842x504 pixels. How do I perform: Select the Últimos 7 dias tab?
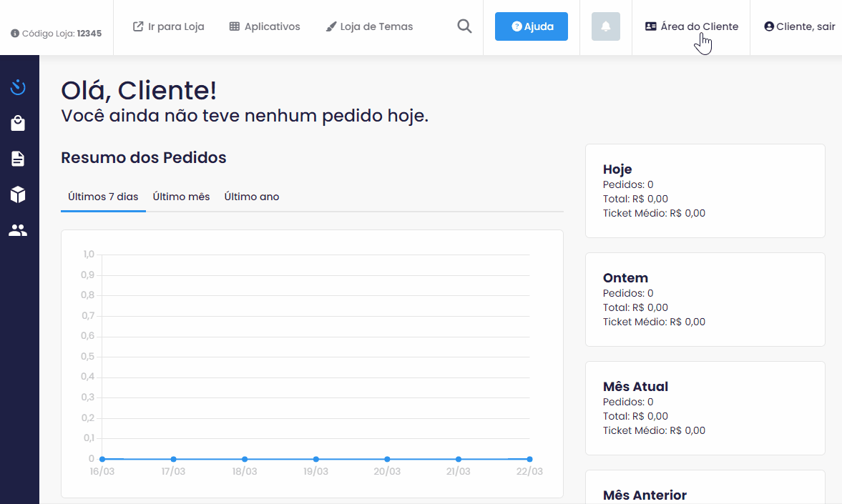click(x=103, y=197)
